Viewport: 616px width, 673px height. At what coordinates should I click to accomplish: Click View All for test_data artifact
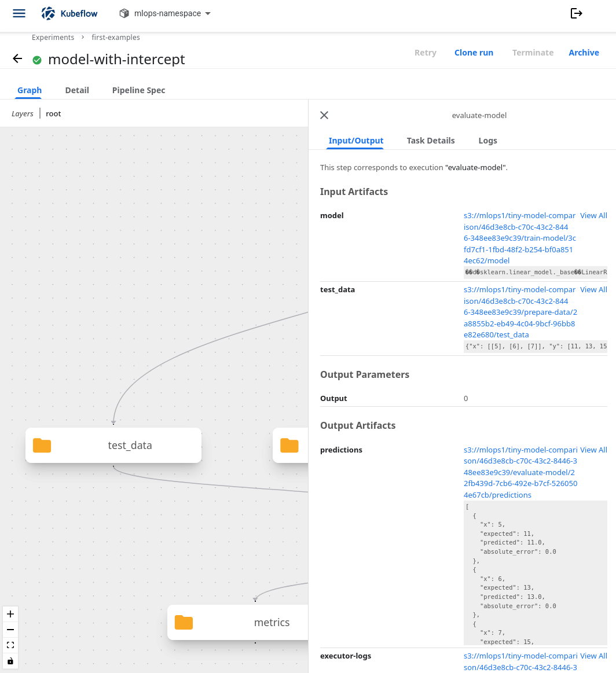tap(593, 290)
